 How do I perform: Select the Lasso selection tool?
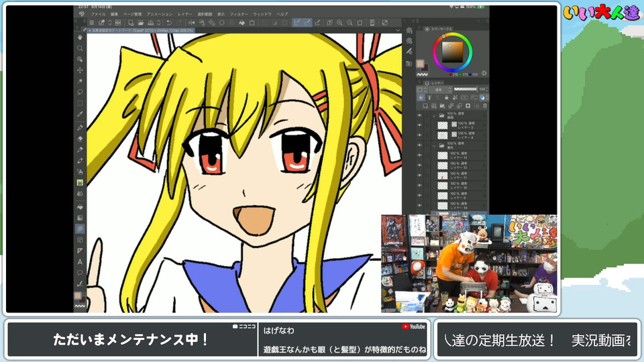pos(80,92)
